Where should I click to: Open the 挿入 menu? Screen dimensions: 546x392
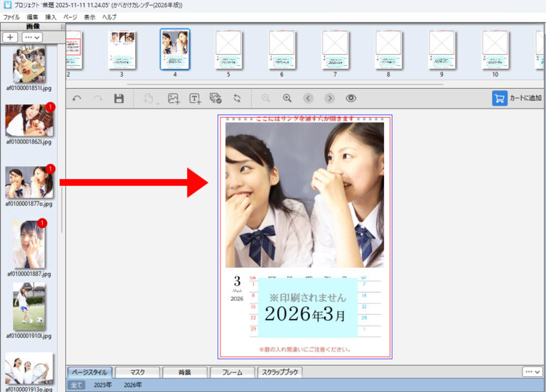(50, 17)
